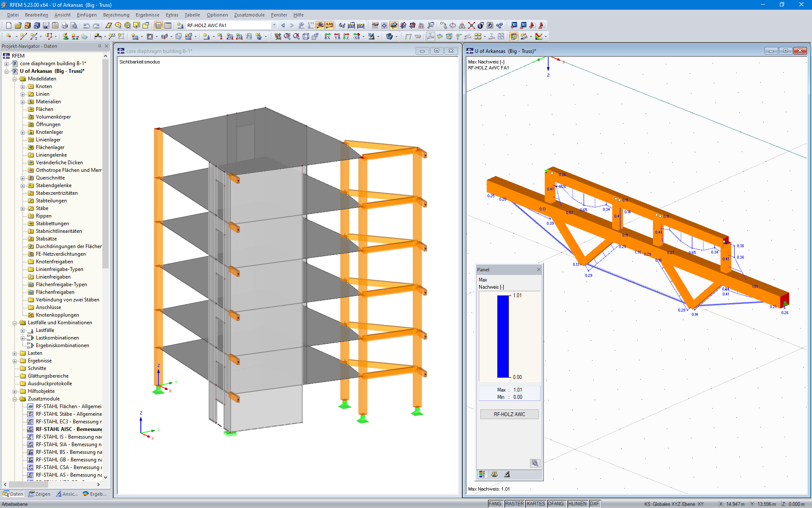This screenshot has height=508, width=812.
Task: Switch to the Zeigen navigator tab
Action: coord(39,494)
